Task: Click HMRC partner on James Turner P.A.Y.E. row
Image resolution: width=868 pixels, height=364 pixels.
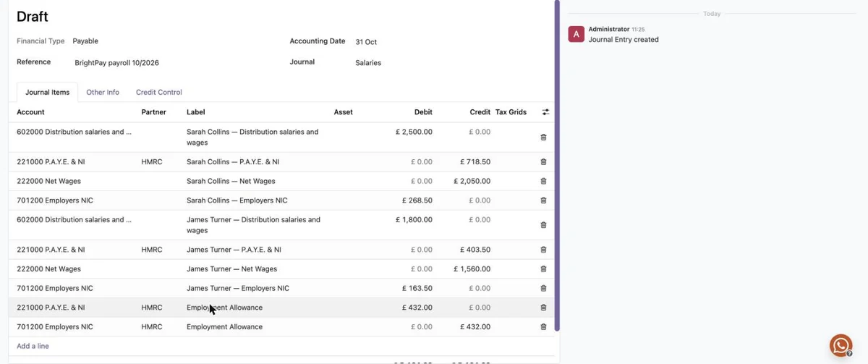Action: pos(152,250)
